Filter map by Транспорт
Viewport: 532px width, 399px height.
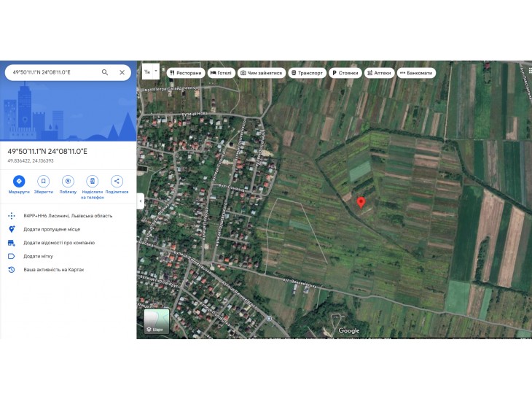[308, 73]
